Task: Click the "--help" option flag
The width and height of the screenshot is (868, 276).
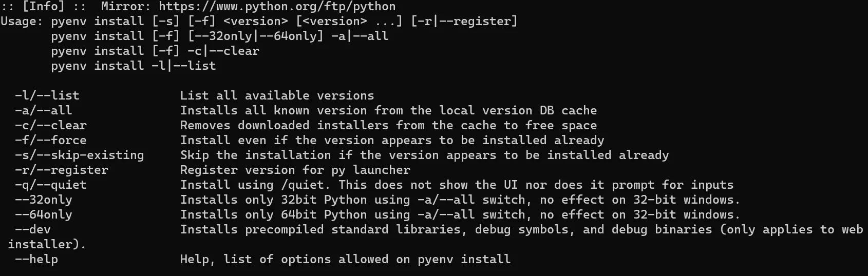Action: [x=36, y=259]
